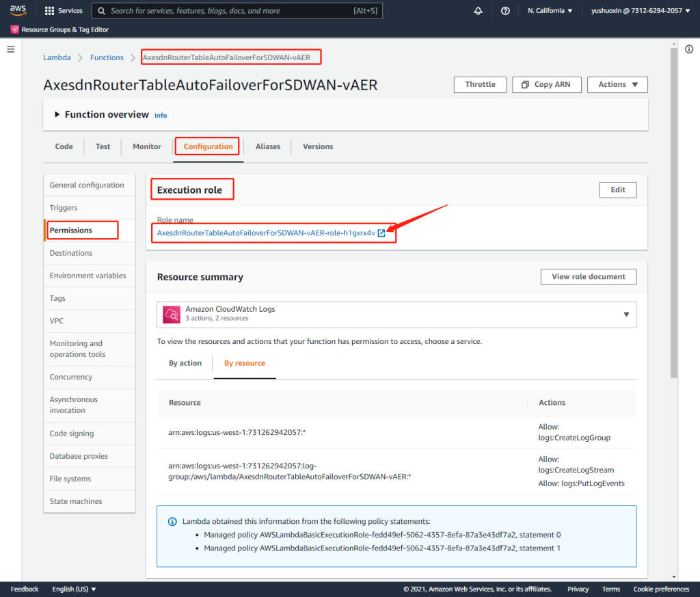
Task: Select Environment variables in the sidebar
Action: coord(87,276)
